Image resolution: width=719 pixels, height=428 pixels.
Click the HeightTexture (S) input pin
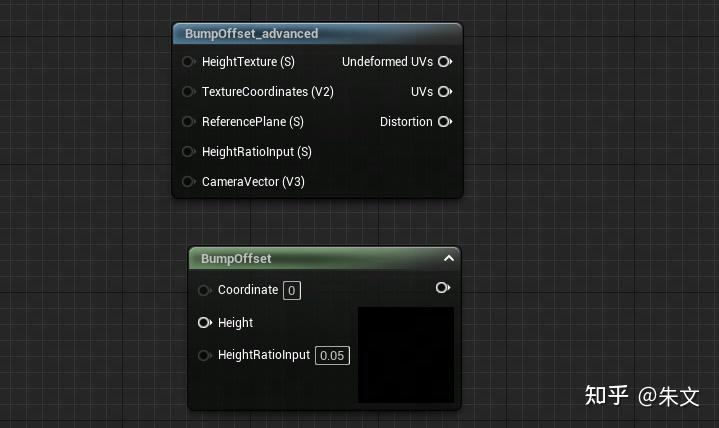click(188, 62)
